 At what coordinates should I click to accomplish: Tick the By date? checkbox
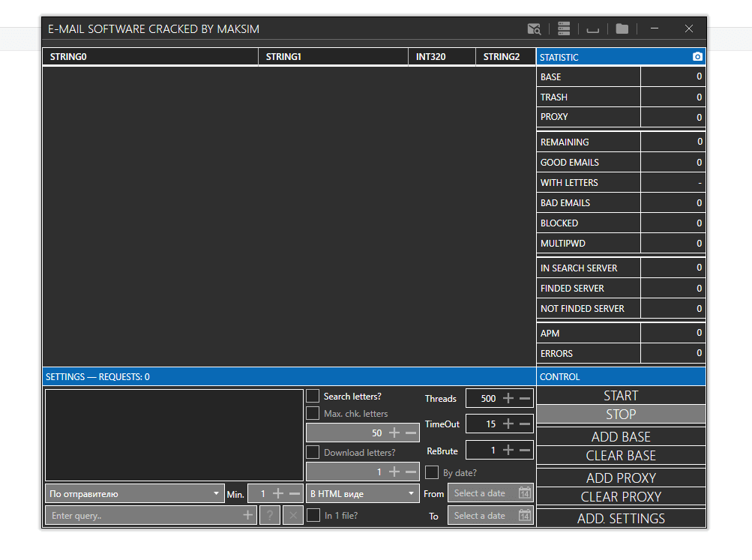pos(432,473)
